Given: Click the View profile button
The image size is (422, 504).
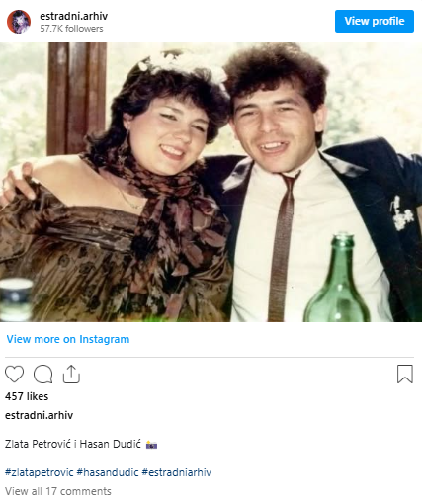Looking at the screenshot, I should click(375, 21).
